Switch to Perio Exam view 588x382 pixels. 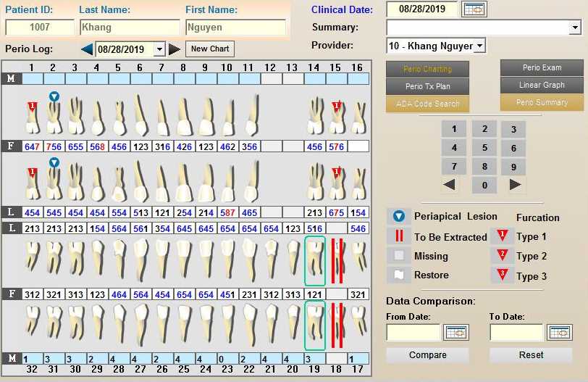point(542,67)
